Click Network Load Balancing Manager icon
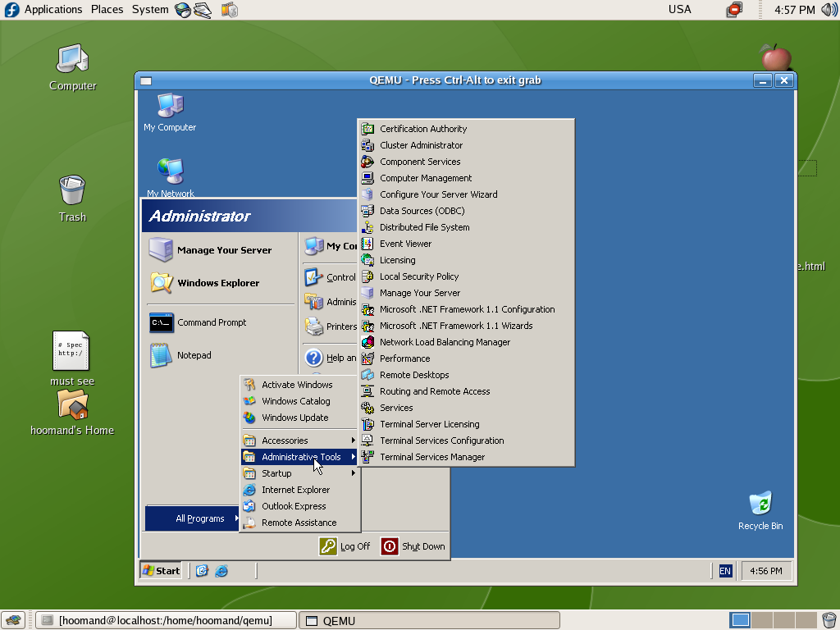 pos(367,342)
